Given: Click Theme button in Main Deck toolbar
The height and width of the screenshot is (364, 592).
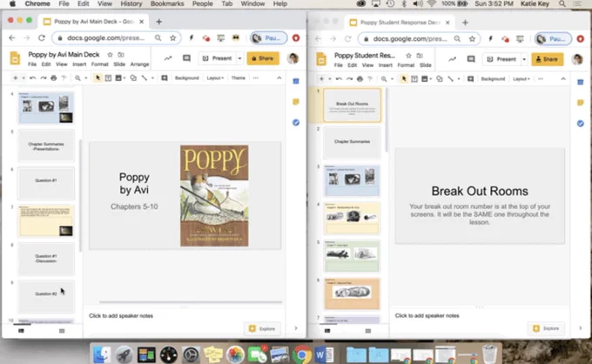Looking at the screenshot, I should [x=239, y=78].
